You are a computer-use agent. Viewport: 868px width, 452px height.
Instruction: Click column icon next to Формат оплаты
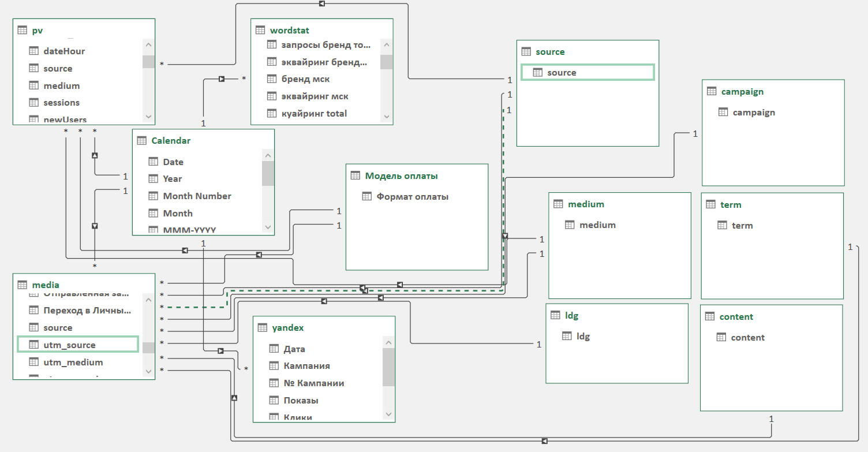coord(367,196)
